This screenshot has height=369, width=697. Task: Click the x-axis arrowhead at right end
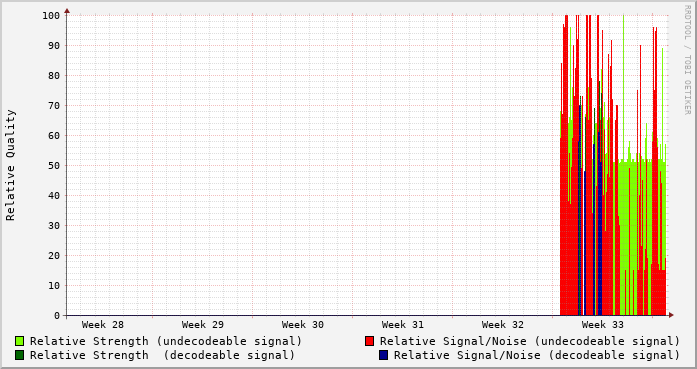671,315
